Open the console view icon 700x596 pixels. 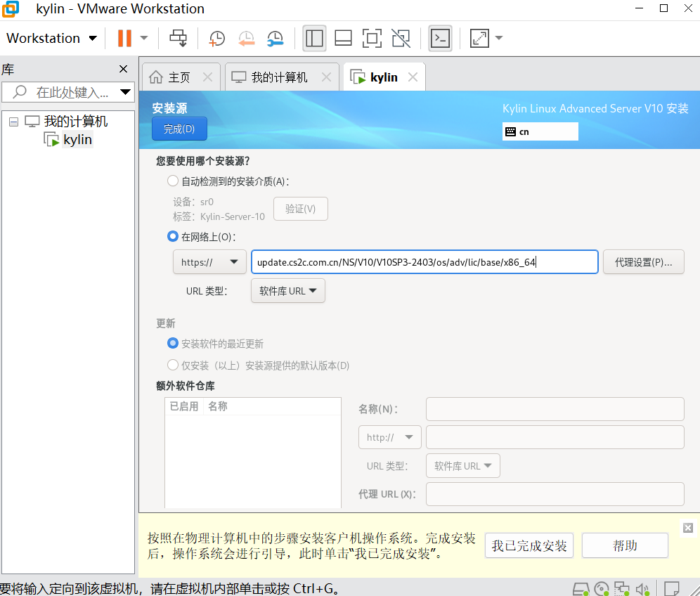tap(440, 39)
